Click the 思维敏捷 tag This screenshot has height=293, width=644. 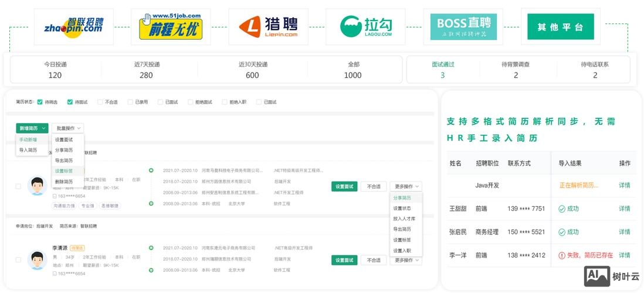[x=110, y=206]
